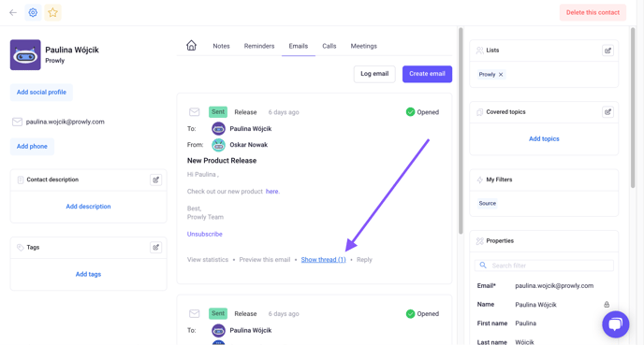Select the Meetings tab
The width and height of the screenshot is (644, 345).
(363, 46)
